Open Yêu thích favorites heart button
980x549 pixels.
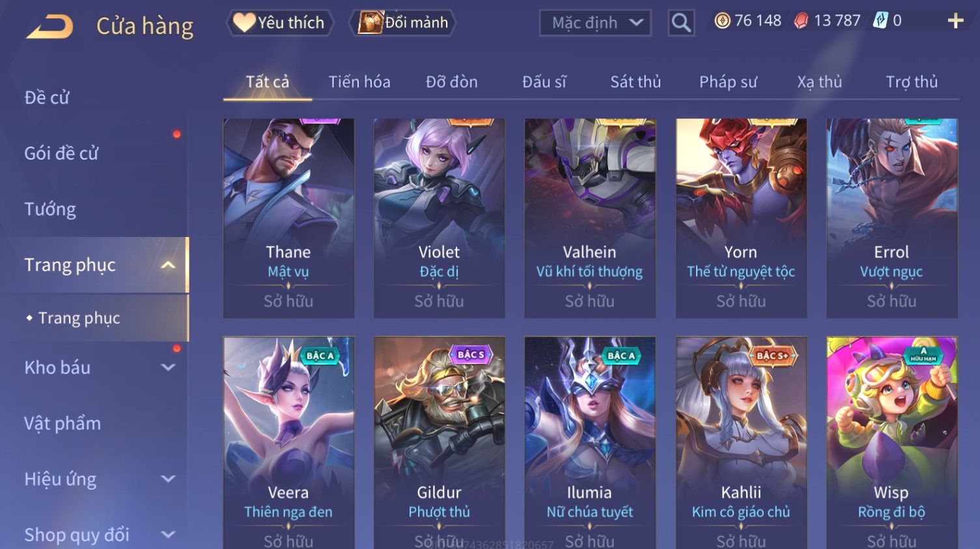[x=280, y=23]
